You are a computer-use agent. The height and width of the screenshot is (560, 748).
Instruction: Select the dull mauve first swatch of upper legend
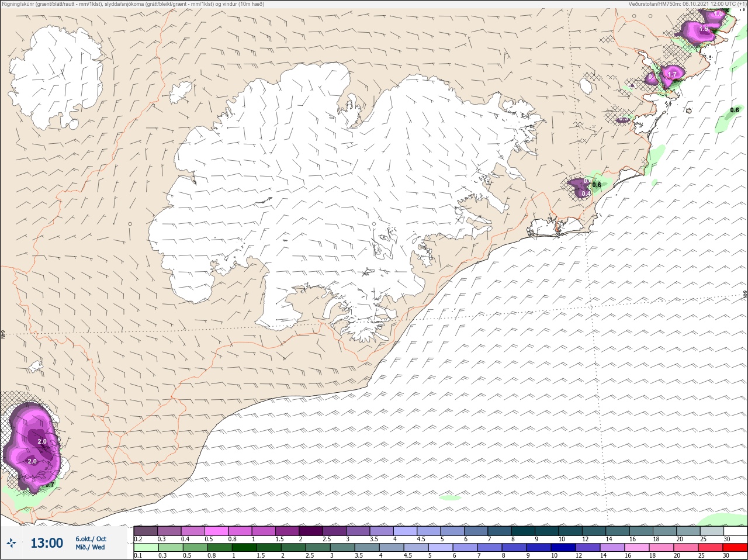(x=146, y=531)
